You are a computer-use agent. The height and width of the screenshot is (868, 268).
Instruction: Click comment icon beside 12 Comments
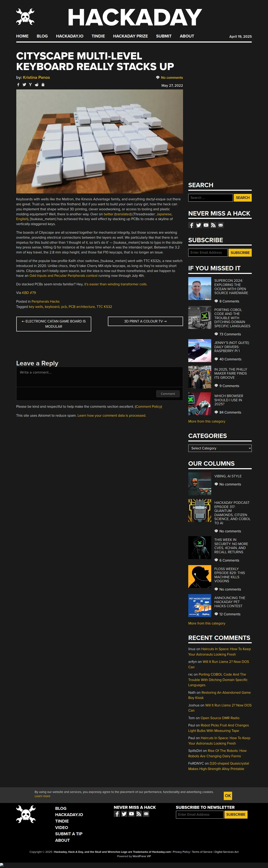pyautogui.click(x=216, y=614)
